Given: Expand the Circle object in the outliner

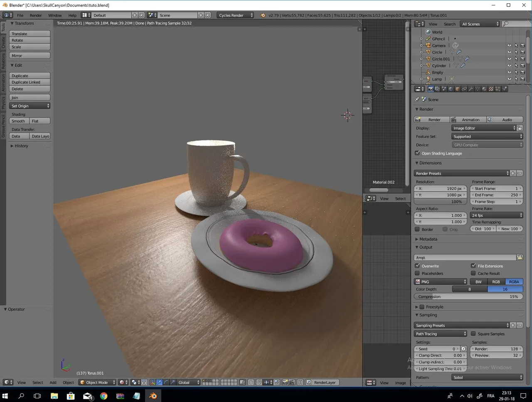Looking at the screenshot, I should [x=421, y=52].
